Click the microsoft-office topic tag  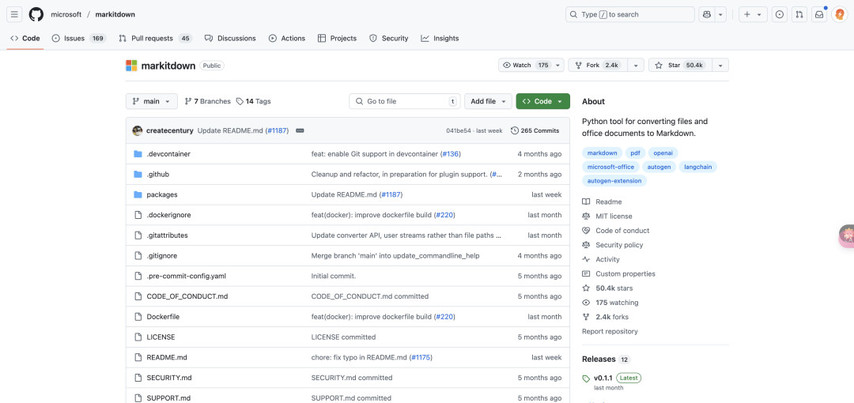(611, 167)
